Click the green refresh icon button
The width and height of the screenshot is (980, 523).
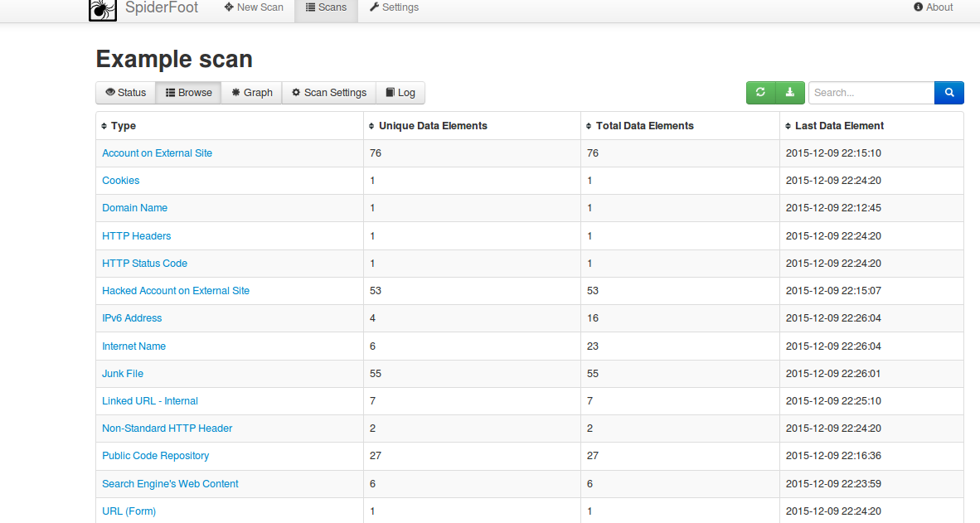pyautogui.click(x=760, y=93)
